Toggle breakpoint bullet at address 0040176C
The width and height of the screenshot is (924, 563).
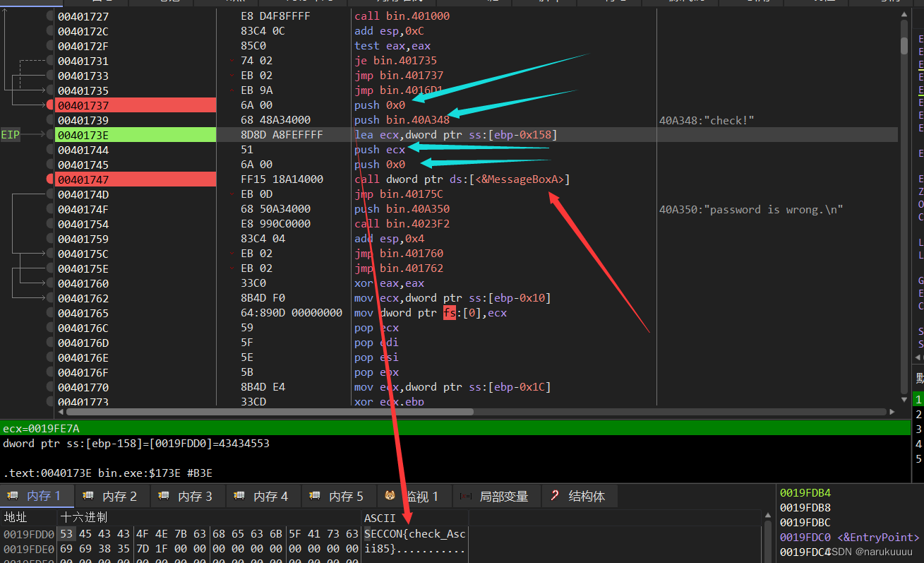(x=50, y=328)
